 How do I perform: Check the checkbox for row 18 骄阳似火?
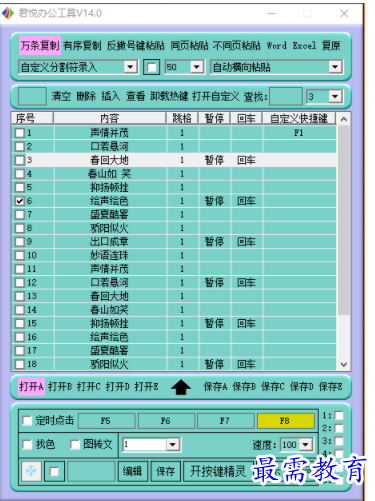(x=20, y=364)
